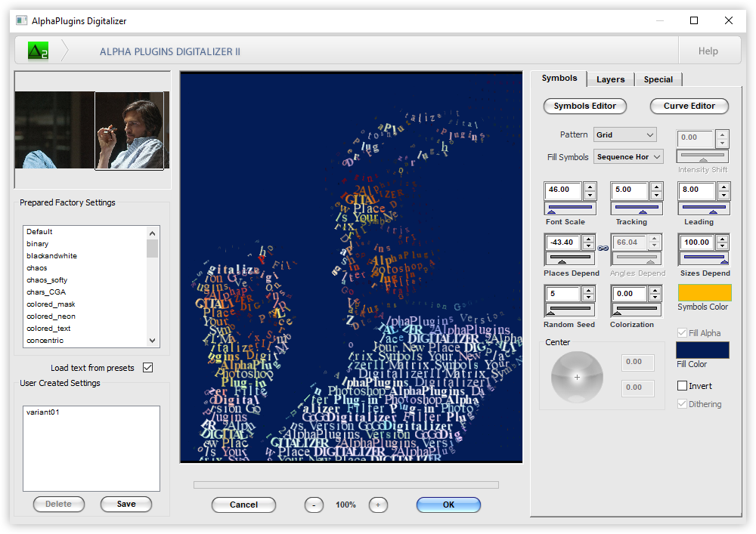Screen dimensions: 756x534
Task: Click the Cancel button
Action: click(x=243, y=505)
